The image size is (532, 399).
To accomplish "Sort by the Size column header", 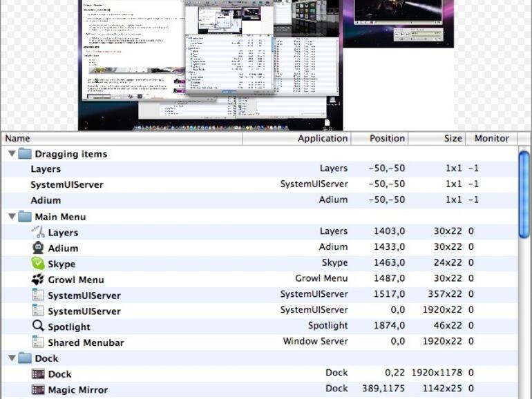I will pos(437,138).
